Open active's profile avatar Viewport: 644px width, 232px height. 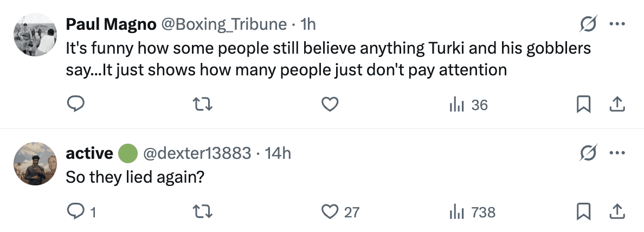[x=34, y=164]
